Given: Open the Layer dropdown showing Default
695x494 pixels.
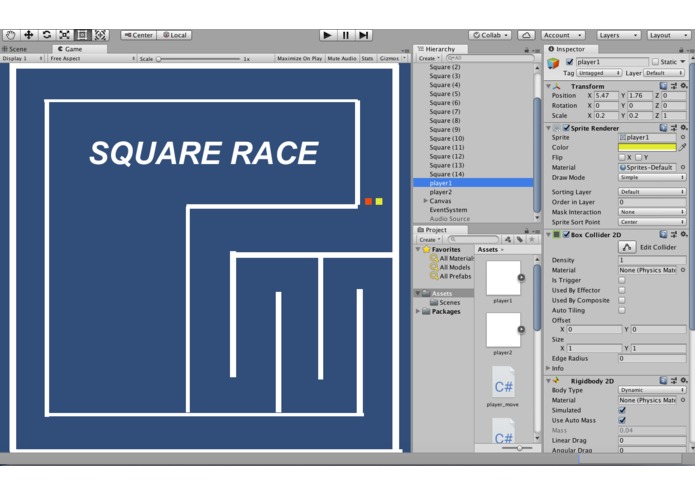Looking at the screenshot, I should pyautogui.click(x=664, y=73).
